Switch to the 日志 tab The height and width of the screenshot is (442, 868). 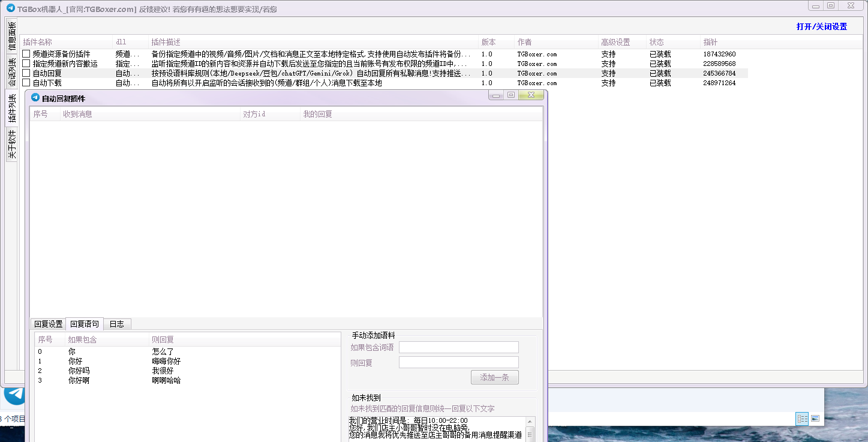tap(117, 324)
